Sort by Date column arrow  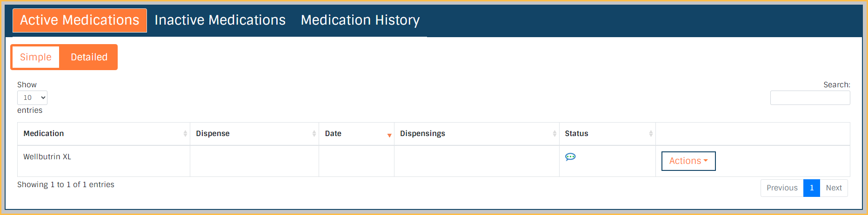[x=389, y=134]
